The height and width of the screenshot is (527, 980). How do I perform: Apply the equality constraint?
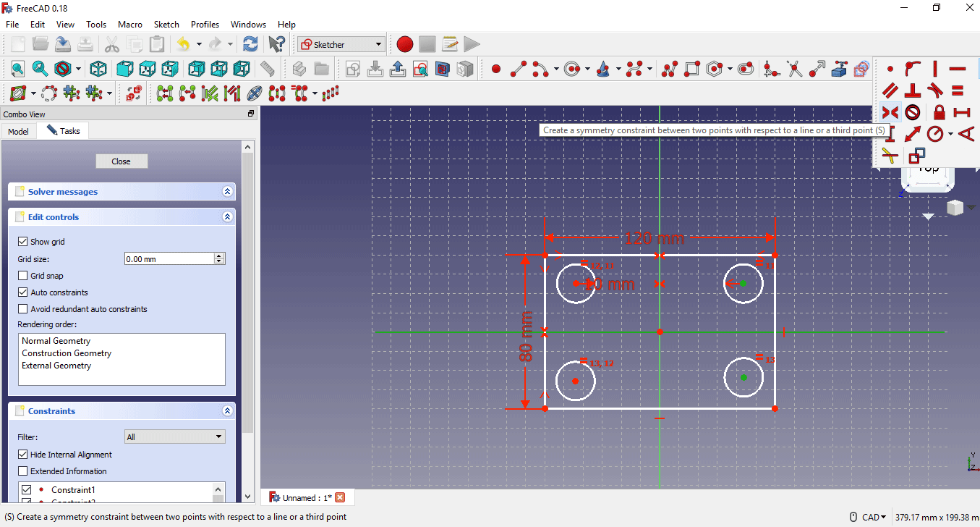click(x=958, y=91)
